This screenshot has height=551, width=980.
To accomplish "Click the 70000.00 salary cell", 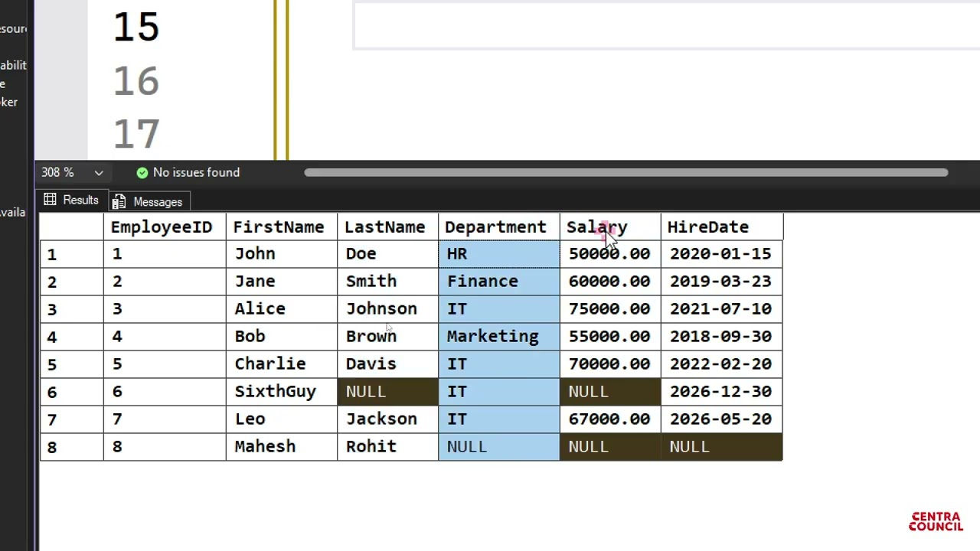I will coord(610,364).
